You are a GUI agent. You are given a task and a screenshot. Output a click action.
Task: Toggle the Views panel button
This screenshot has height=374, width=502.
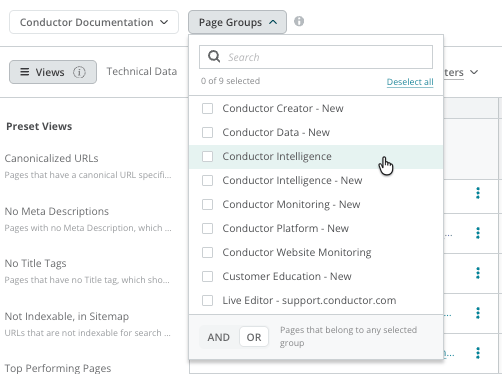tap(53, 72)
